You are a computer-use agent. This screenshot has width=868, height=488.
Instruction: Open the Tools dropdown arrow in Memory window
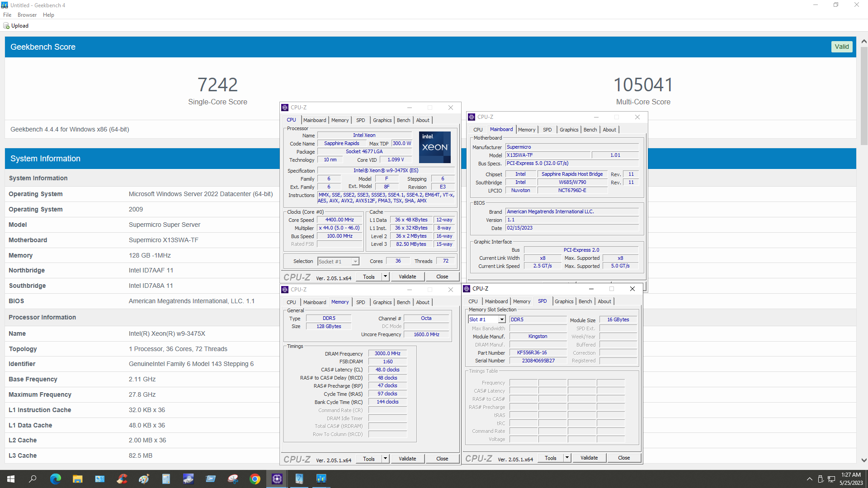385,459
